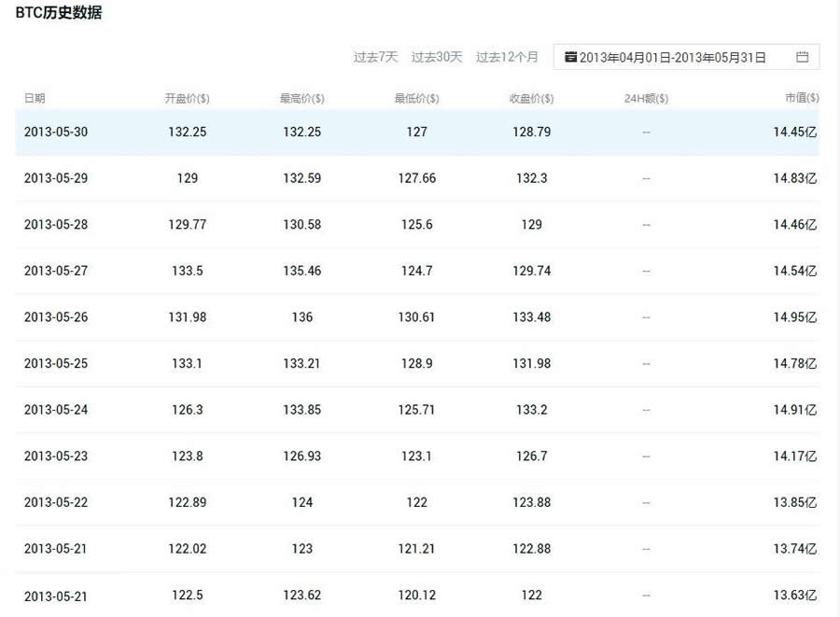
Task: Select the 2013-05-29 date row
Action: (x=417, y=178)
